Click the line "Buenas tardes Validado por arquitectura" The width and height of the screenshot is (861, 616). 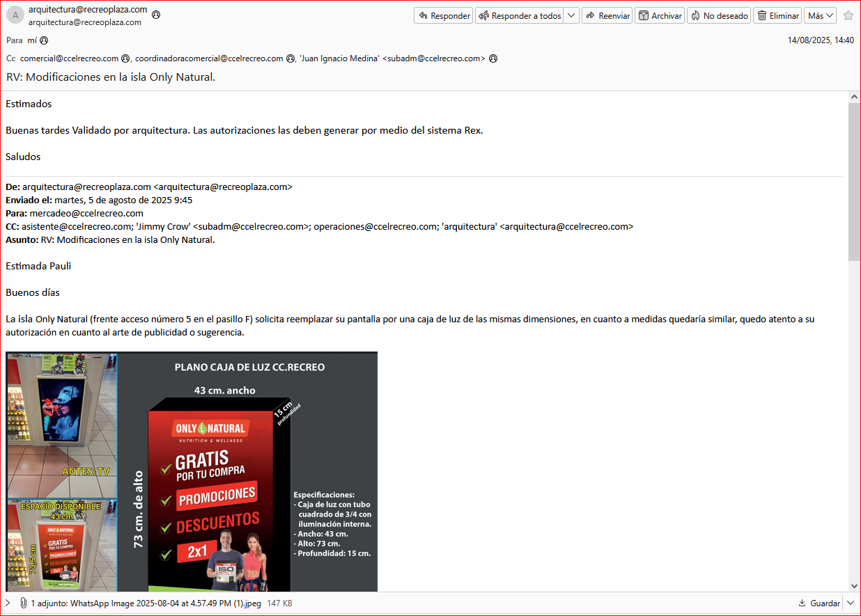click(x=244, y=130)
